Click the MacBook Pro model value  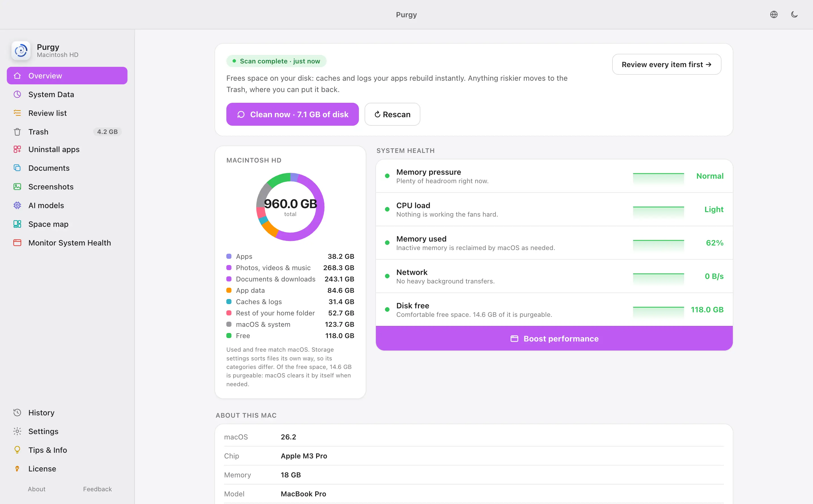click(303, 494)
